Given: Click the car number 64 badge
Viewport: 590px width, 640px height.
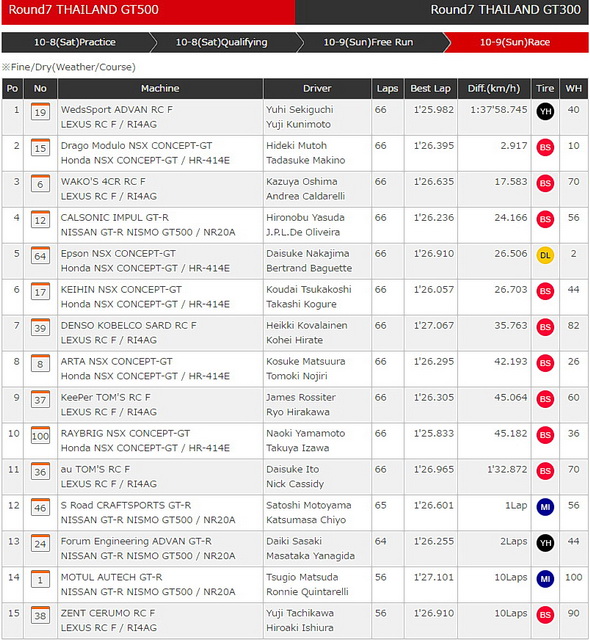Looking at the screenshot, I should (x=40, y=256).
